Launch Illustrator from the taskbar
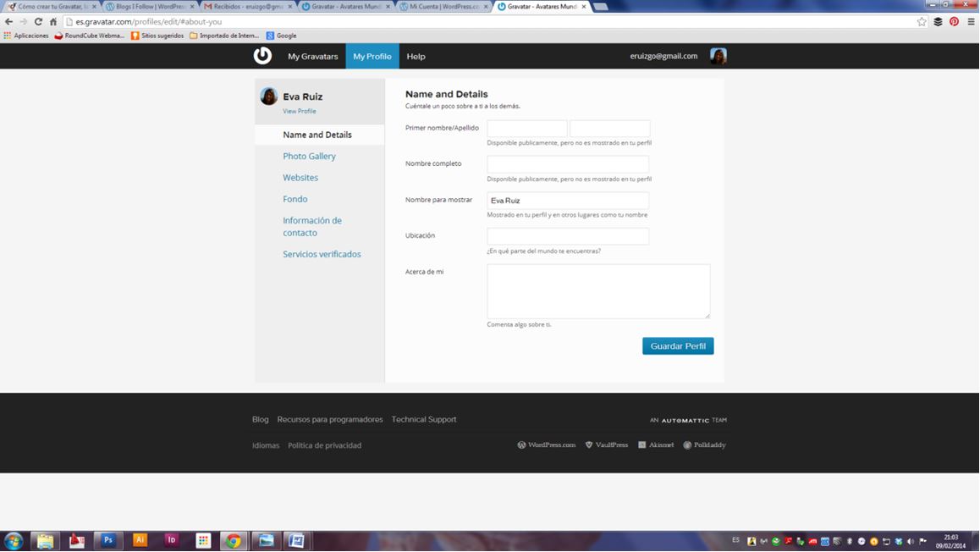The width and height of the screenshot is (980, 552). coord(140,540)
